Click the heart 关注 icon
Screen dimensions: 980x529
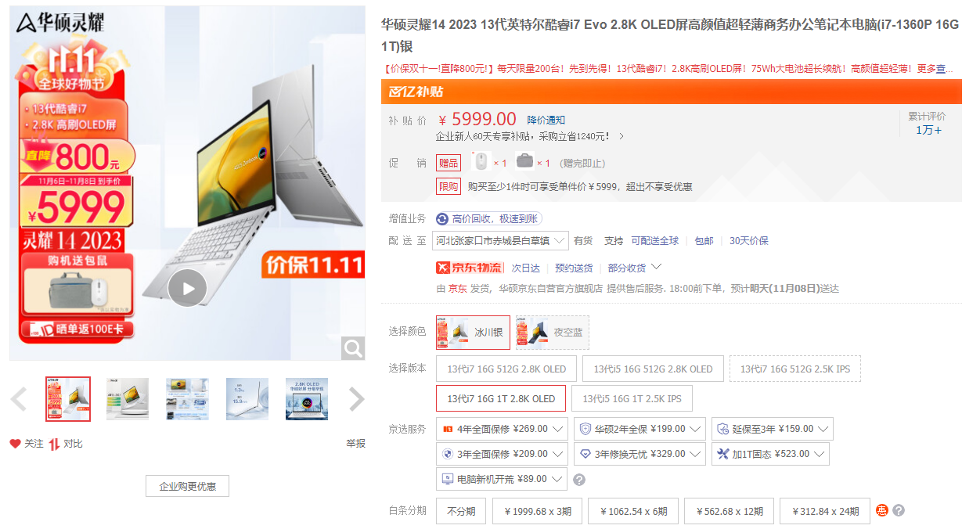pyautogui.click(x=15, y=444)
